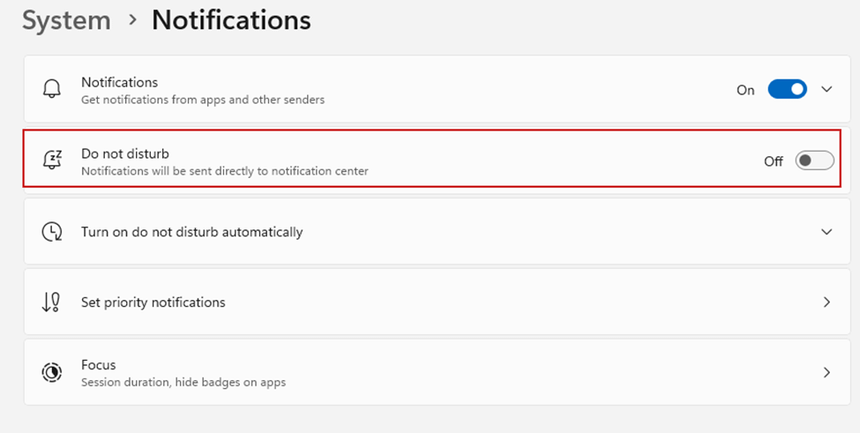The image size is (860, 433).
Task: Click the On label beside Notifications toggle
Action: coord(745,90)
